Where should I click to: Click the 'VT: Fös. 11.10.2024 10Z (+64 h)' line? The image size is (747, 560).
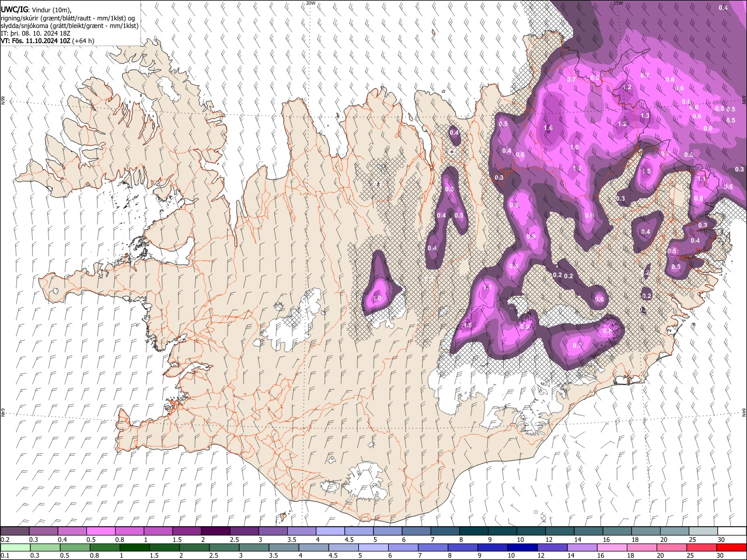pyautogui.click(x=48, y=41)
